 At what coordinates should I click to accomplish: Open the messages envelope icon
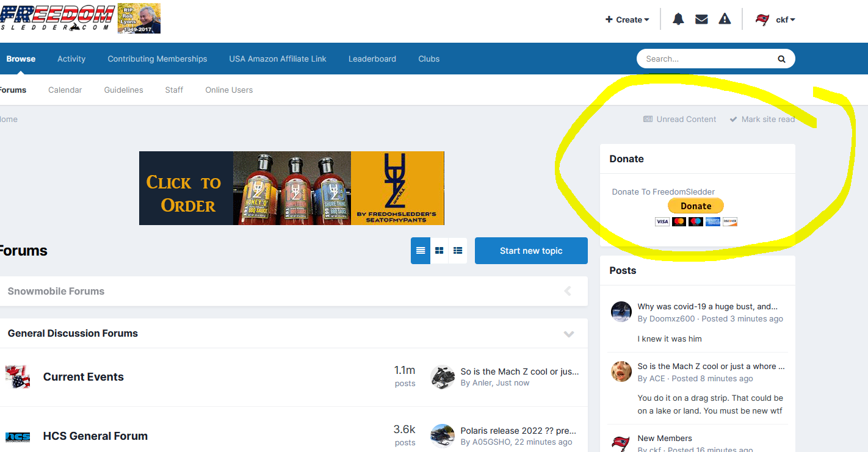click(701, 20)
